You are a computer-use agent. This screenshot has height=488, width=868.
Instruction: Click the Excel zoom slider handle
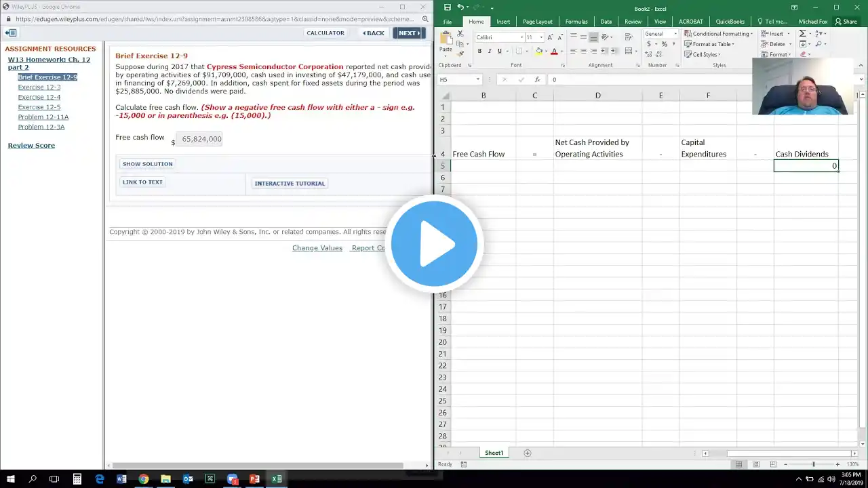pyautogui.click(x=813, y=464)
